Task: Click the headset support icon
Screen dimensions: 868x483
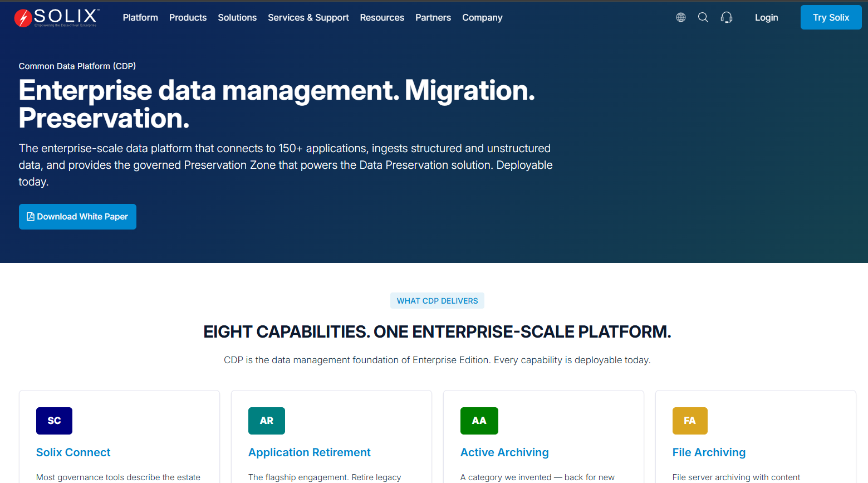Action: point(727,17)
